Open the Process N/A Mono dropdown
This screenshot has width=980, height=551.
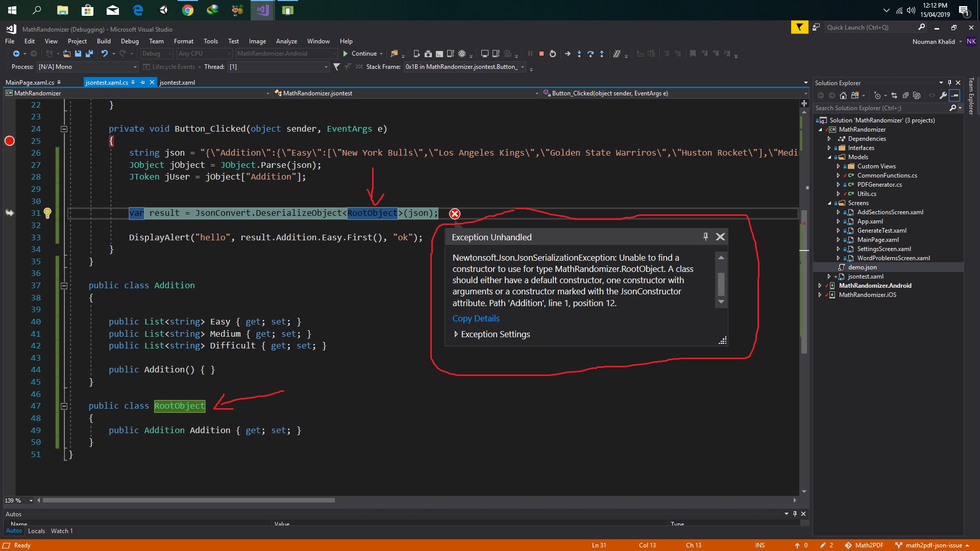(135, 67)
